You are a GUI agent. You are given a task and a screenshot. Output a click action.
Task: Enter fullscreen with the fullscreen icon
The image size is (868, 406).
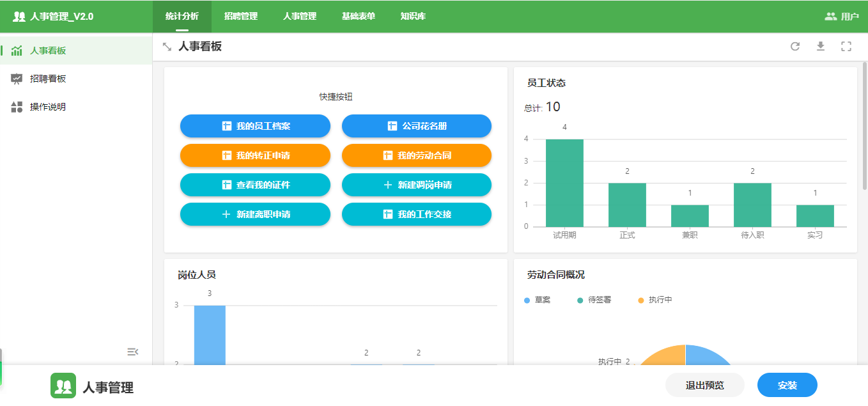point(846,46)
